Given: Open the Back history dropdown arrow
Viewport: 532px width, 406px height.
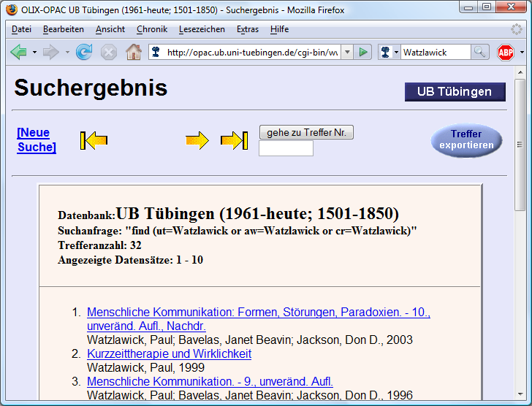Looking at the screenshot, I should click(34, 52).
